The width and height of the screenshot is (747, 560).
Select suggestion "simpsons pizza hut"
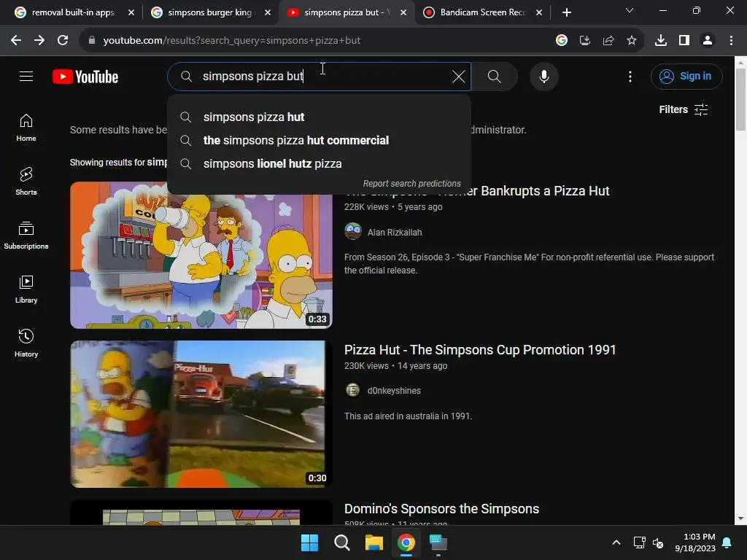tap(320, 117)
